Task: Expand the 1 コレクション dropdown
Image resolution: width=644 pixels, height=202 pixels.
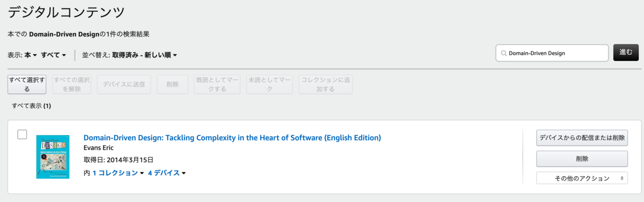Action: pyautogui.click(x=118, y=173)
